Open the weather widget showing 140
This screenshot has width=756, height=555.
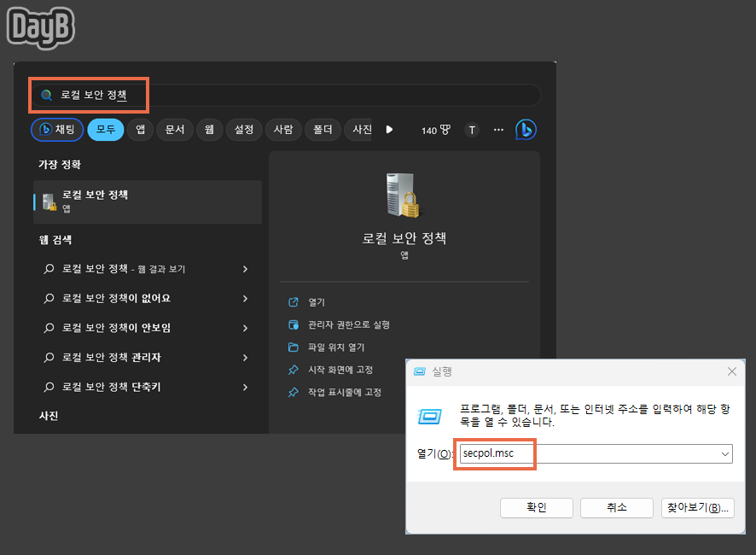tap(436, 130)
